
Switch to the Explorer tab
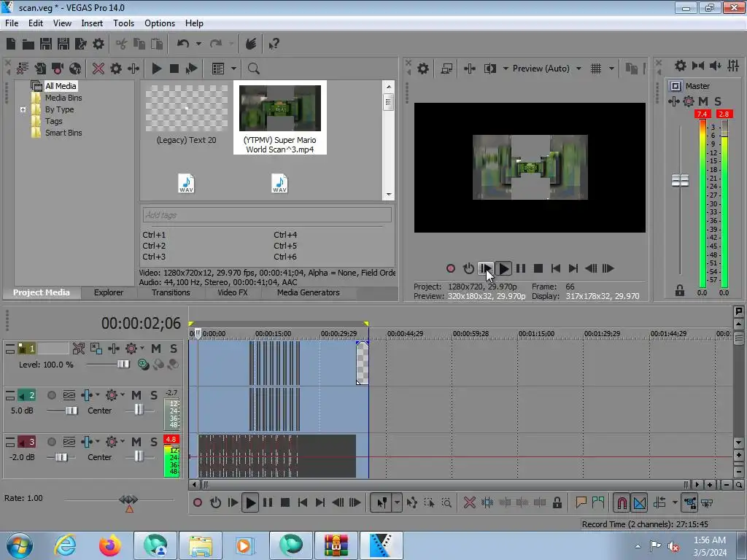(109, 292)
